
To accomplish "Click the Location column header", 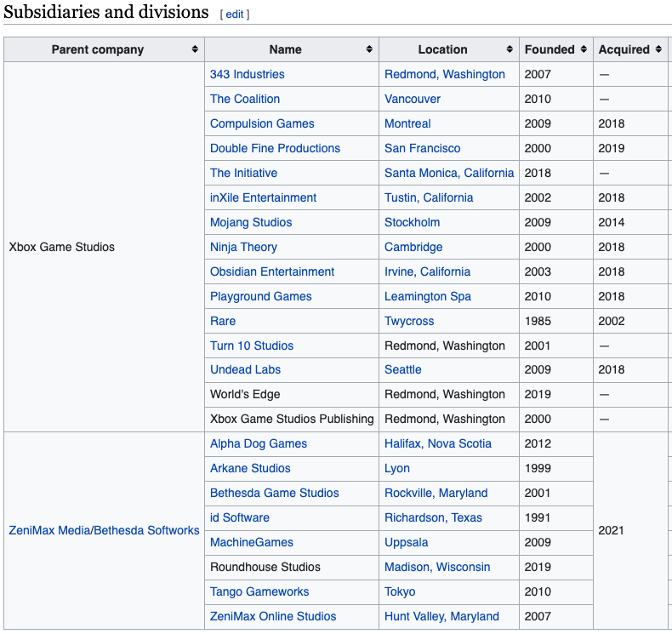I will pos(449,49).
